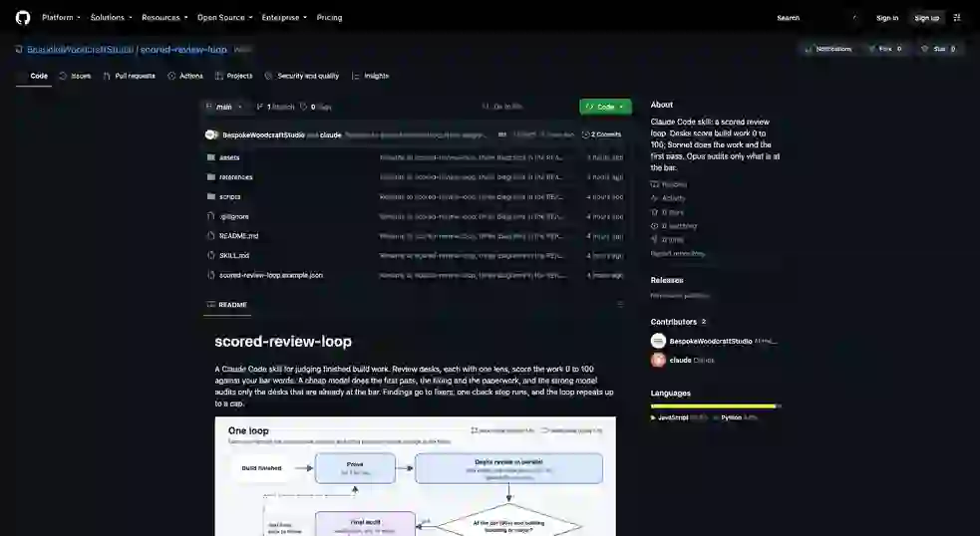Star the repository
The height and width of the screenshot is (536, 980).
[x=938, y=49]
